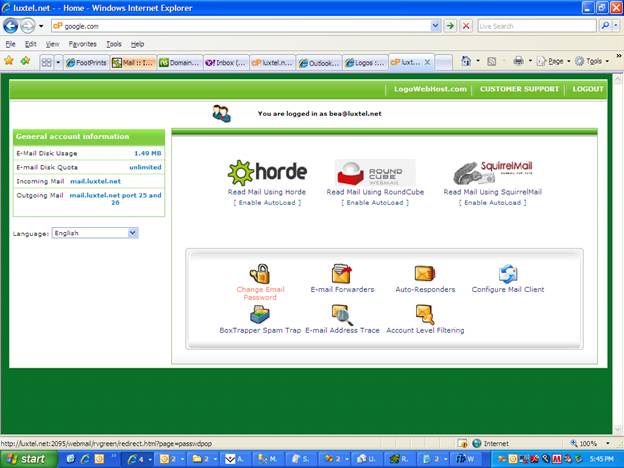Image resolution: width=624 pixels, height=468 pixels.
Task: Open the E-mail Forwarders envelope icon
Action: (342, 274)
